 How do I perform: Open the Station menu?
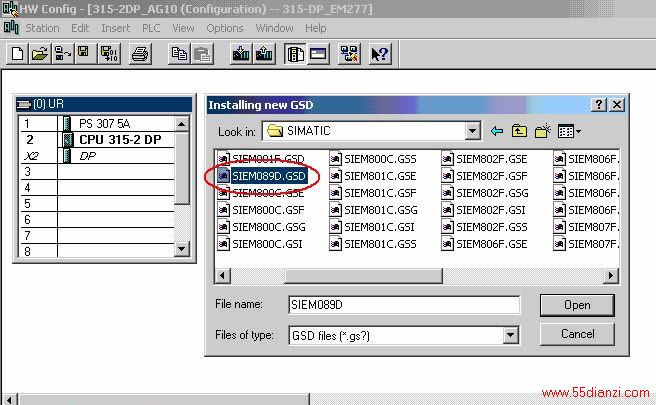42,28
